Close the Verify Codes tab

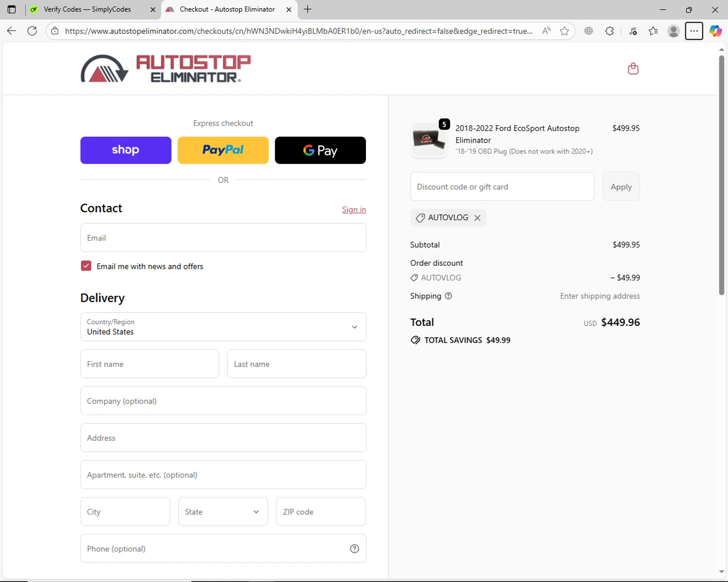[x=153, y=9]
